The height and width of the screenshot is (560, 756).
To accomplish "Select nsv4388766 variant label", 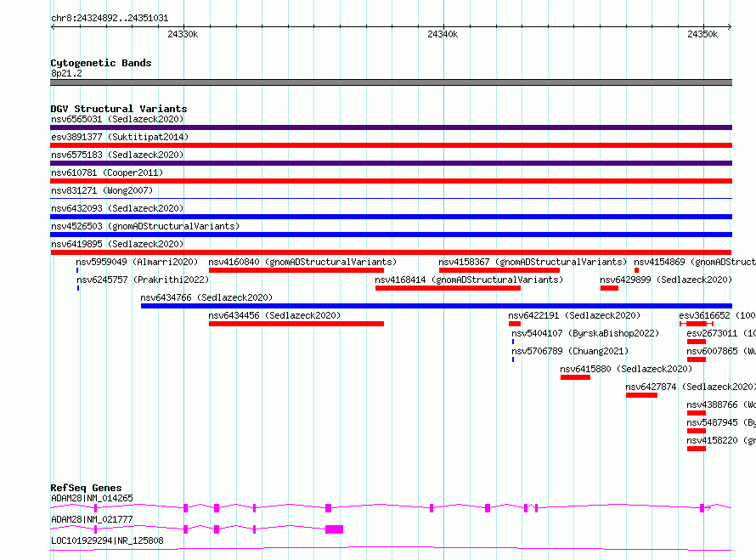I will (x=721, y=404).
